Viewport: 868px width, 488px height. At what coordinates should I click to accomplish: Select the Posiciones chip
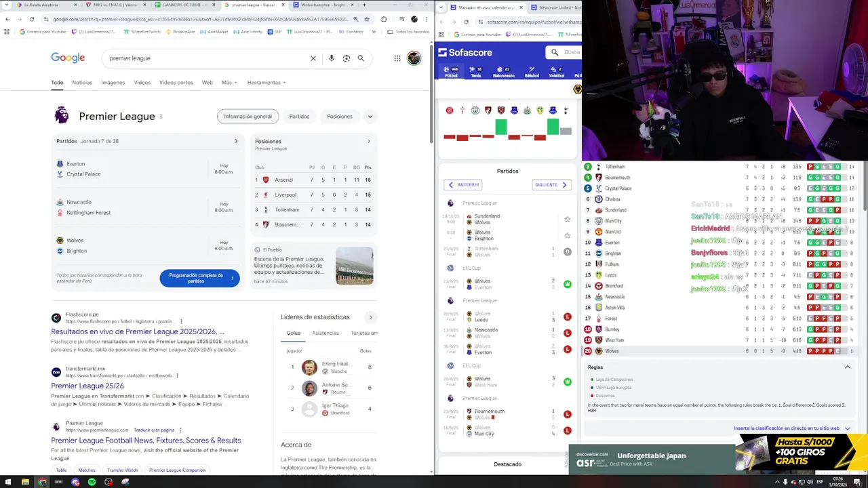click(x=340, y=117)
